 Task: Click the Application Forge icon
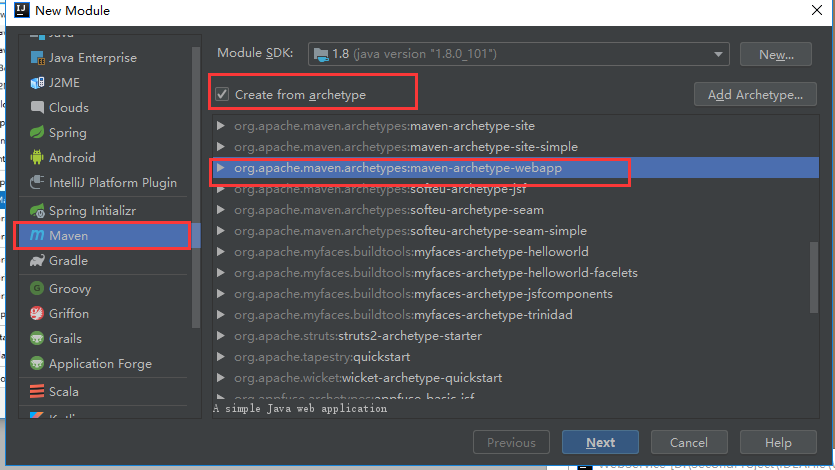point(37,364)
